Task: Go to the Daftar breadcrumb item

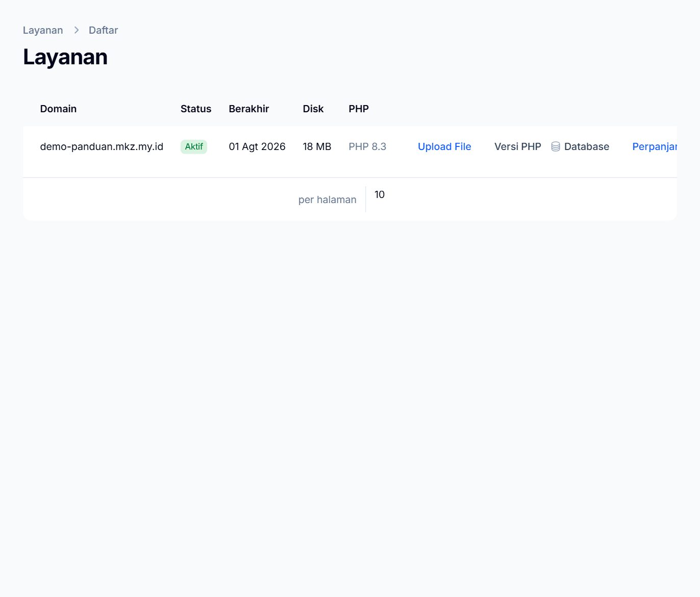Action: coord(103,30)
